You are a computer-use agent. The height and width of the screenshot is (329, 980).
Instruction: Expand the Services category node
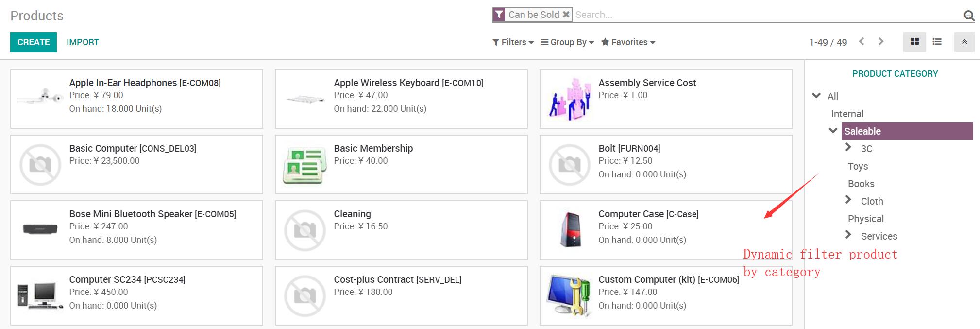[x=848, y=235]
